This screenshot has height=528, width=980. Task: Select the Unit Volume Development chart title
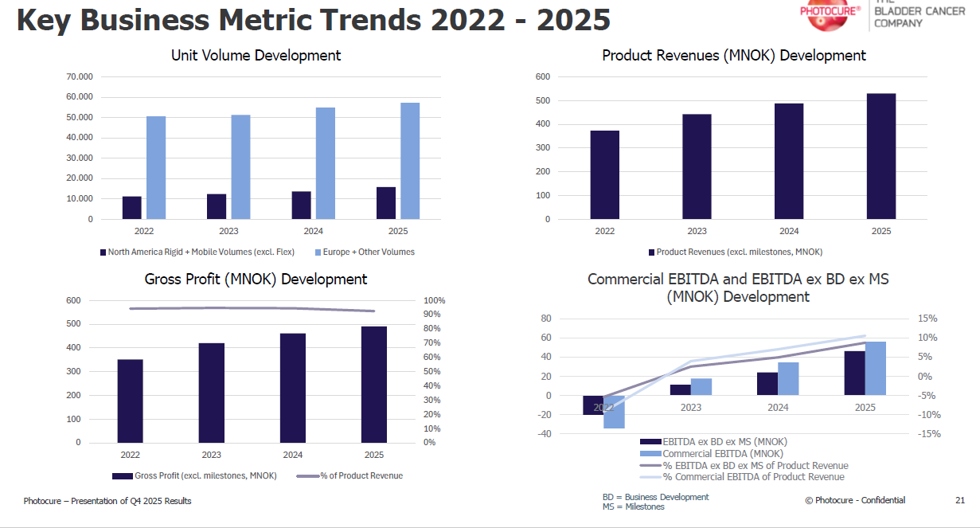click(x=256, y=56)
